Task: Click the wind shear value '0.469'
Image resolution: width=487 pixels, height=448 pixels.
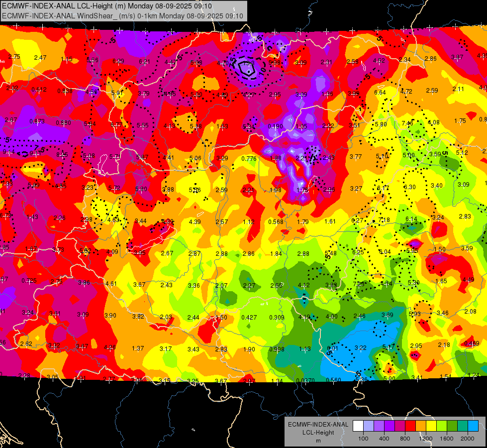Action: coord(472,343)
